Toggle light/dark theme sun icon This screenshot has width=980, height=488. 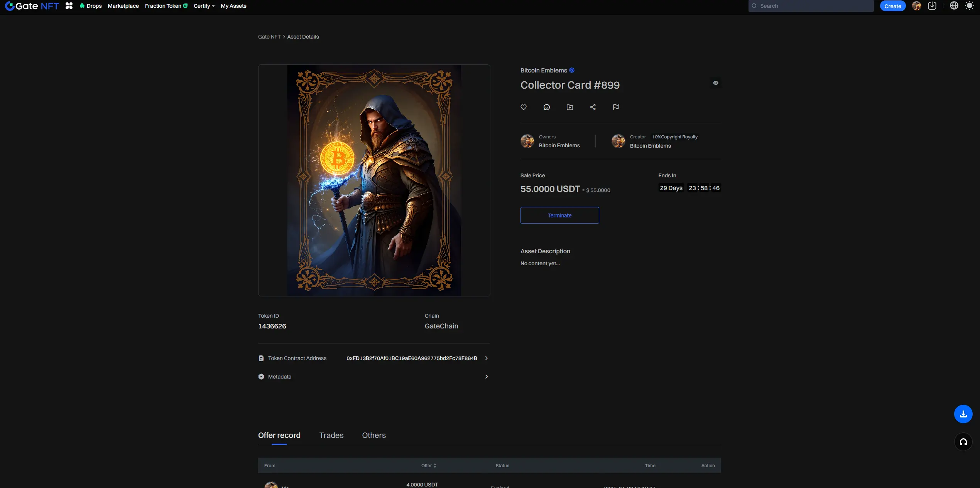coord(970,6)
